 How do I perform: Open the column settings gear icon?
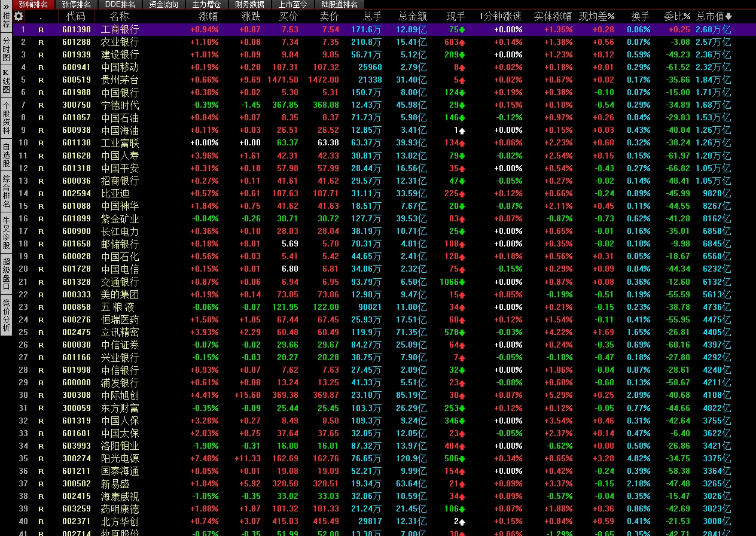click(19, 16)
